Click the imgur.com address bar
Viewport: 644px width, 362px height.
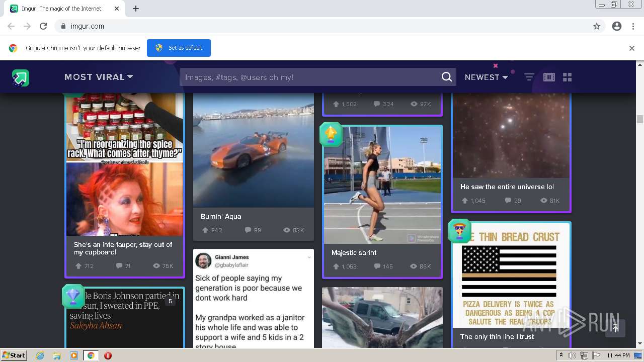tap(322, 26)
